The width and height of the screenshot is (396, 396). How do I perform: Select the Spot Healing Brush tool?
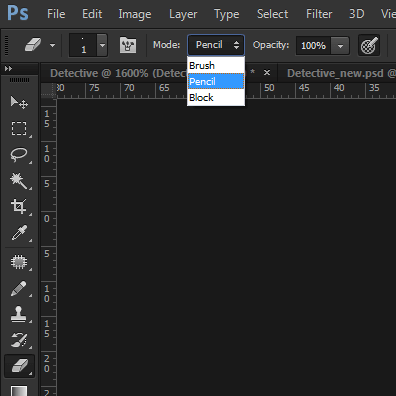(19, 262)
